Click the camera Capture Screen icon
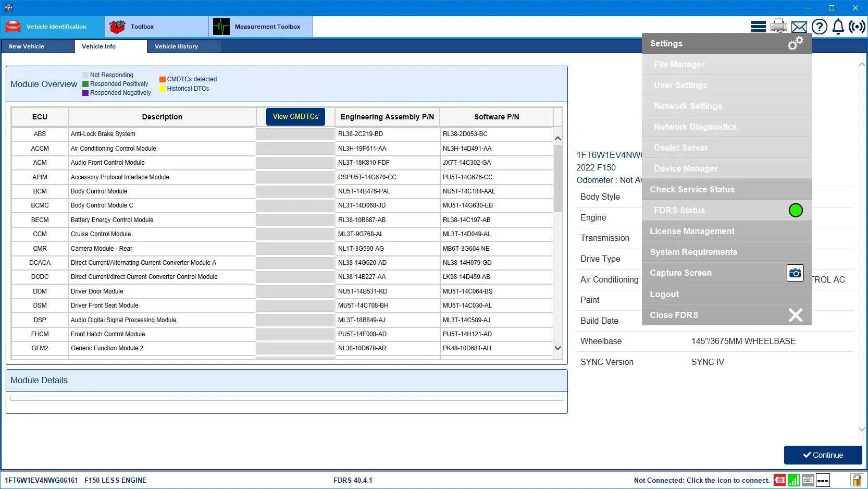Image resolution: width=868 pixels, height=489 pixels. point(795,273)
